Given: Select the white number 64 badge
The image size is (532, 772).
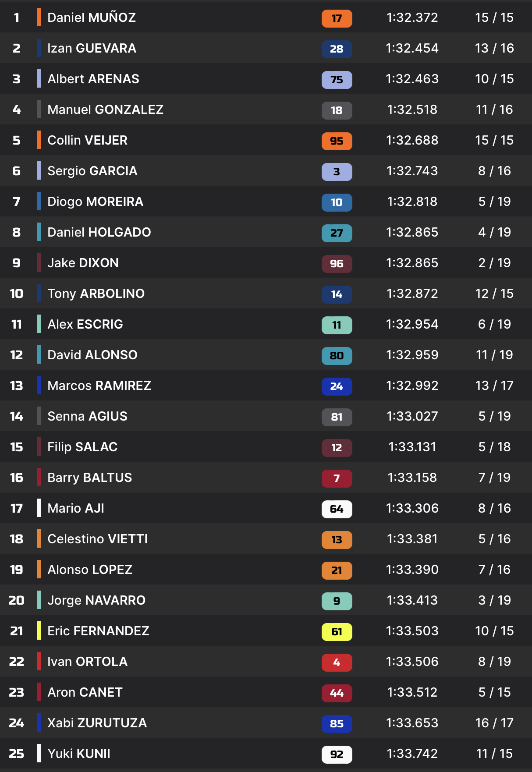Looking at the screenshot, I should pos(337,509).
